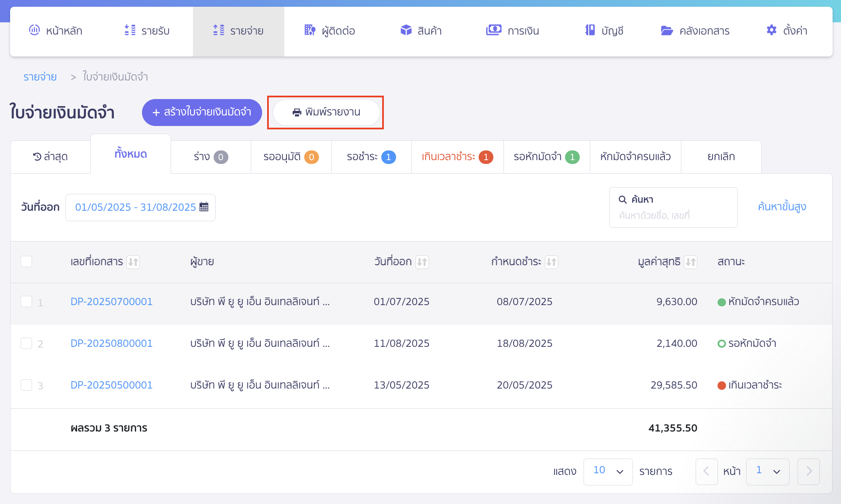Click create deposit payment button
The image size is (841, 504).
click(x=202, y=112)
